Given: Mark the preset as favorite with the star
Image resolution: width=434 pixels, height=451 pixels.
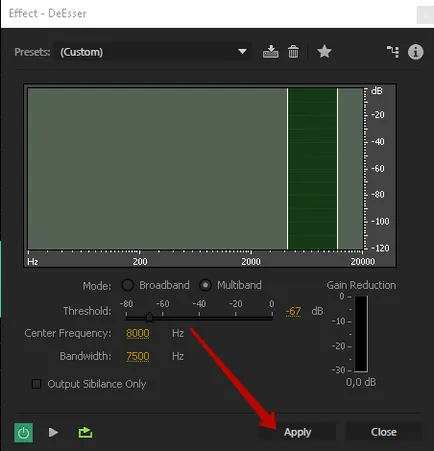Looking at the screenshot, I should pyautogui.click(x=324, y=52).
